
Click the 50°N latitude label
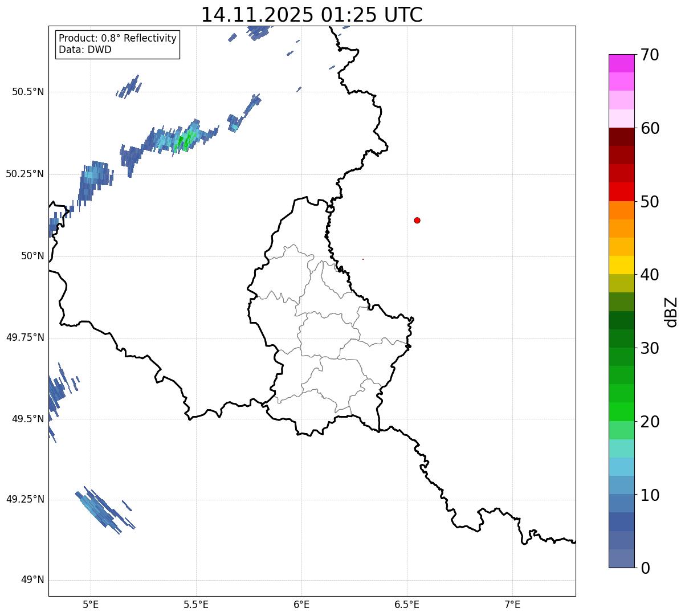click(x=32, y=256)
